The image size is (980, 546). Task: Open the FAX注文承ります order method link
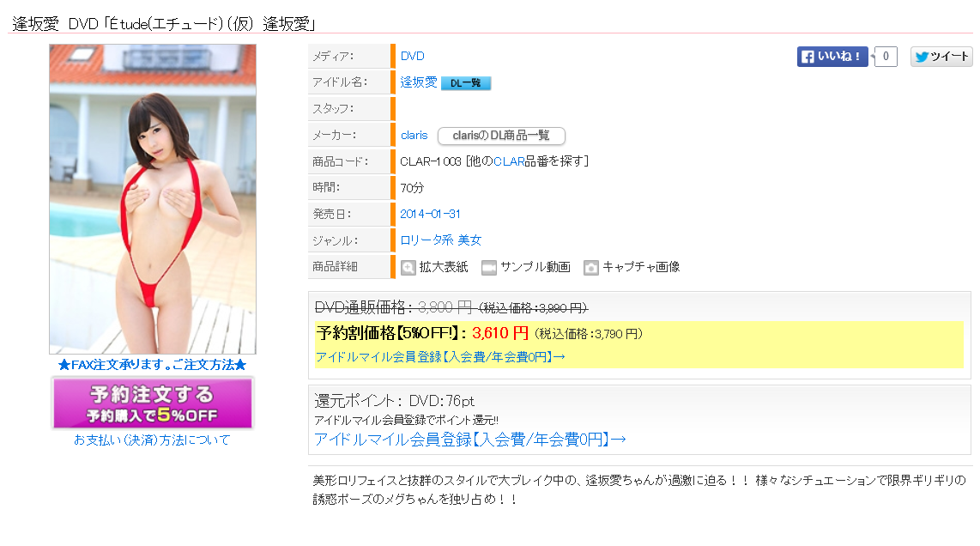(152, 365)
